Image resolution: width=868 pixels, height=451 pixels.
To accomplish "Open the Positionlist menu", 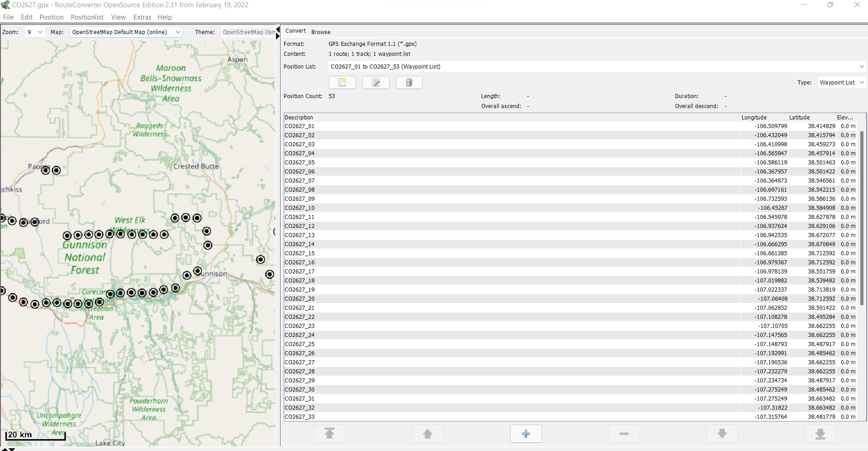I will 87,17.
